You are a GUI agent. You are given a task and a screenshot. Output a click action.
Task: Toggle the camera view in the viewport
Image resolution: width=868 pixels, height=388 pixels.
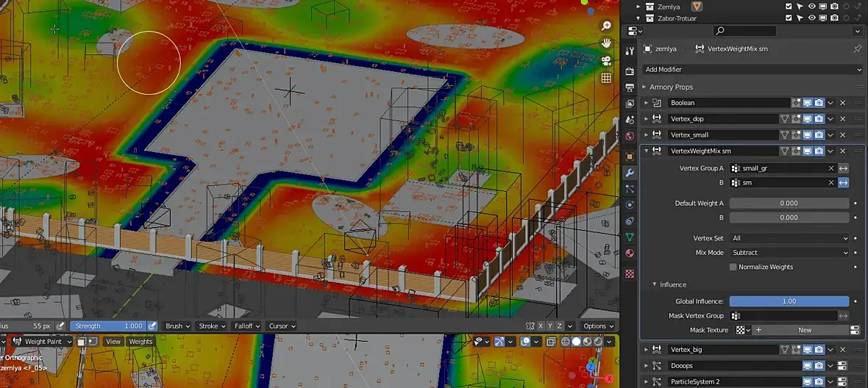(x=606, y=61)
